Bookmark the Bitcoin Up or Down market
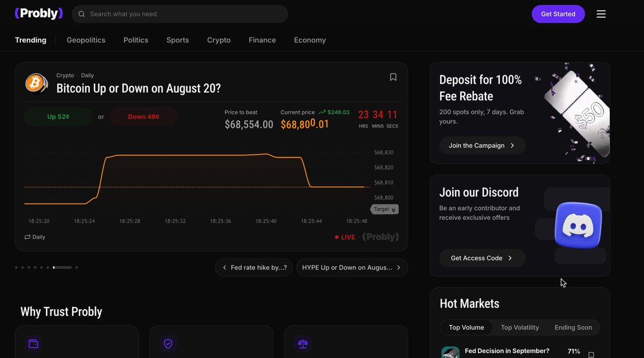Viewport: 644px width, 358px height. point(393,77)
